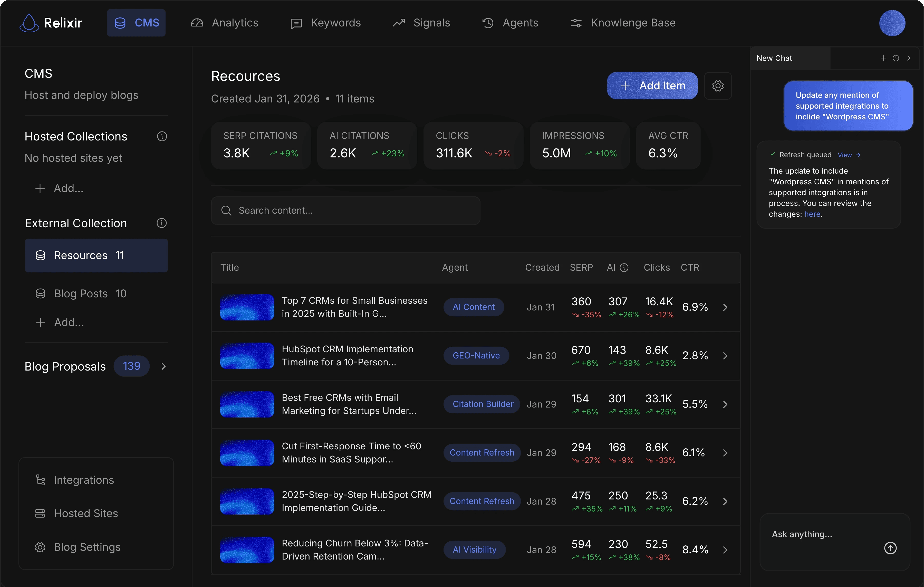
Task: Expand the Blog Proposals list
Action: [164, 366]
